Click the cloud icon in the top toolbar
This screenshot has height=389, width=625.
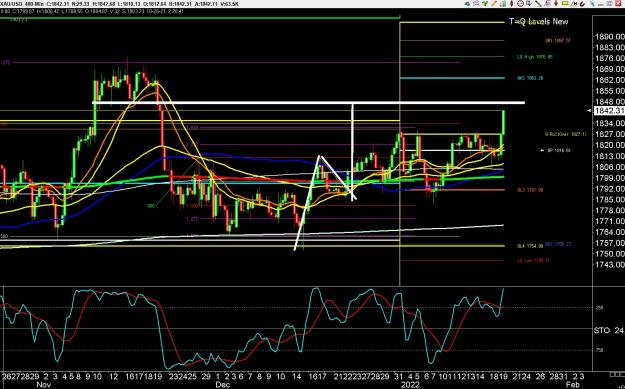(x=467, y=4)
